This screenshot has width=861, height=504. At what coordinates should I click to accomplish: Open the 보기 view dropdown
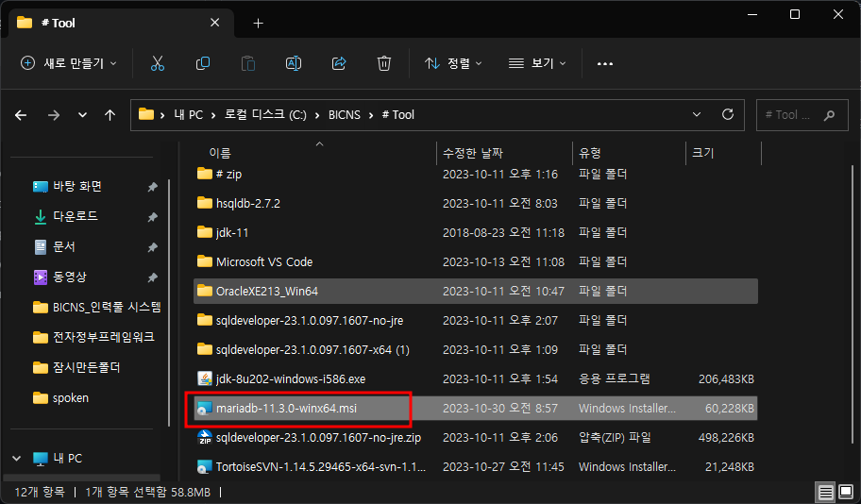(536, 63)
